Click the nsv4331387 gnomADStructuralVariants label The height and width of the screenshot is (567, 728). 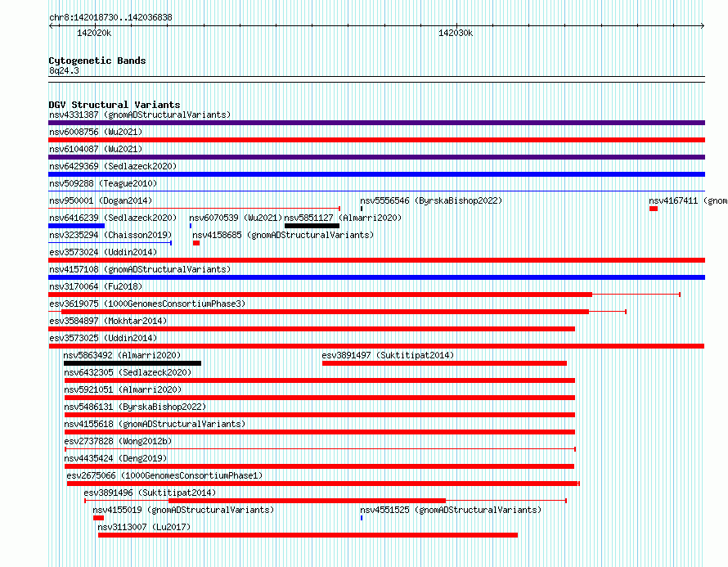140,115
